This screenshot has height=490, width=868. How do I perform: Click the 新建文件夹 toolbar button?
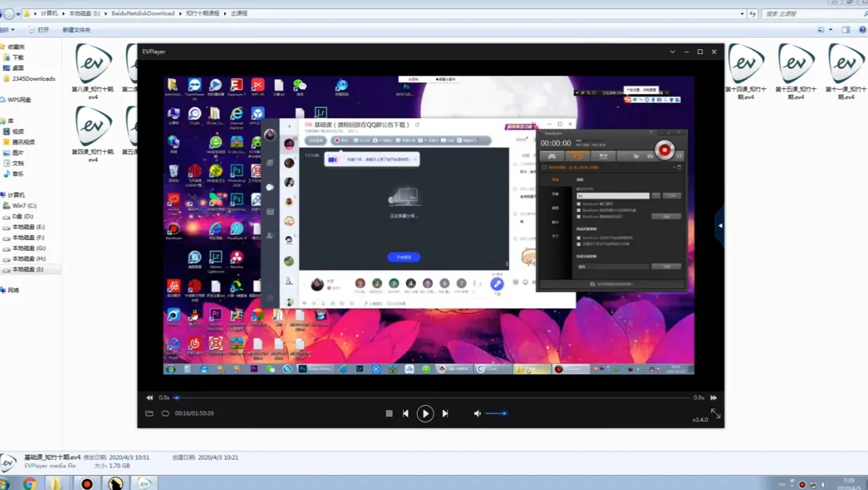click(76, 29)
